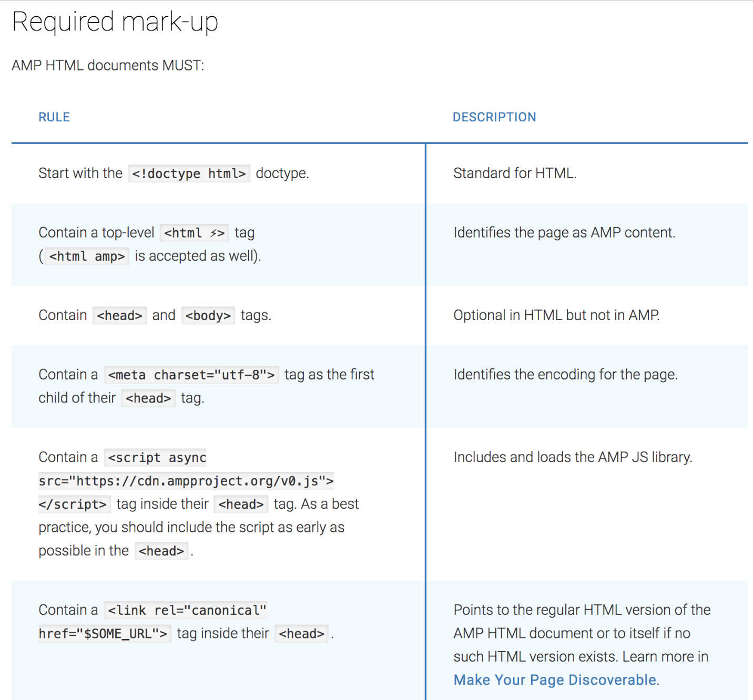Open the Make Your Page Discoverable link
The height and width of the screenshot is (700, 753).
click(x=555, y=680)
